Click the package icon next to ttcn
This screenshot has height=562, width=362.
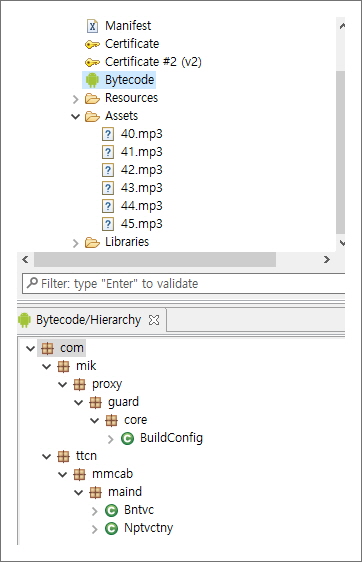click(63, 456)
